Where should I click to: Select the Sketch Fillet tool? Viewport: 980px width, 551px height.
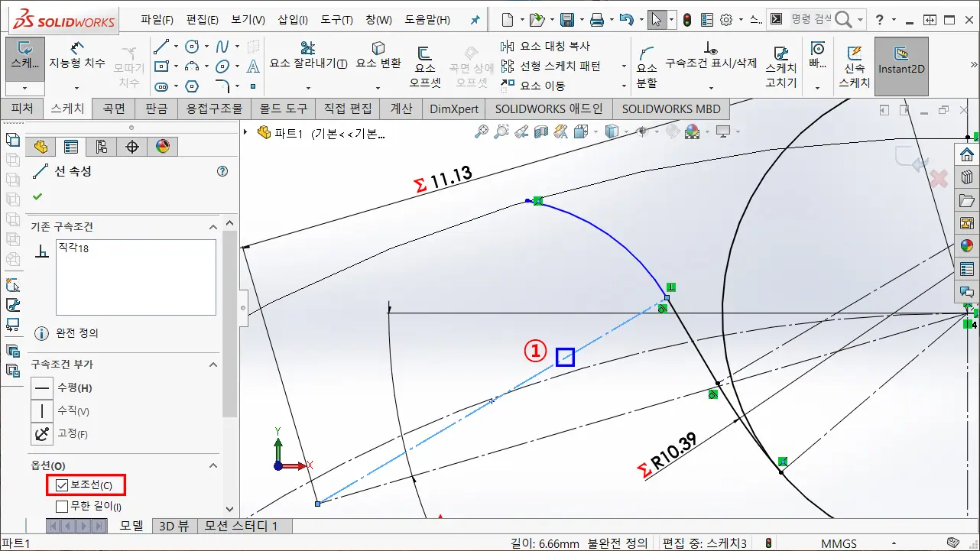point(222,86)
